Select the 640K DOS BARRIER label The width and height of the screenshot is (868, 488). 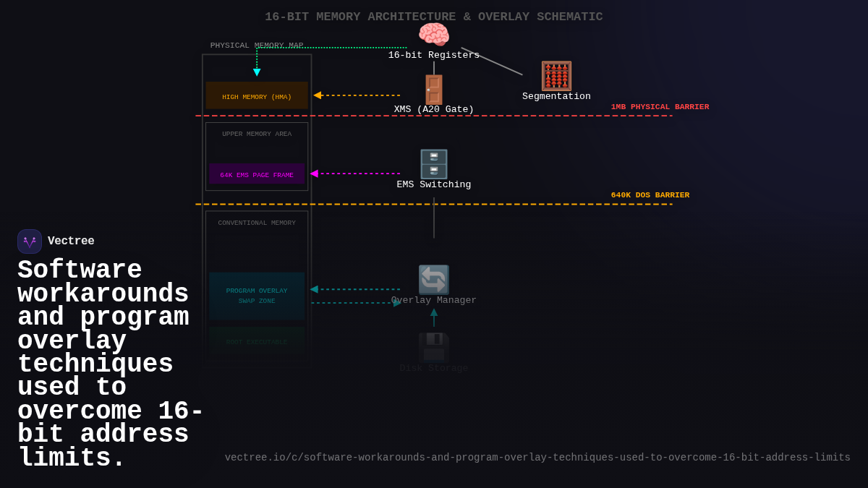click(650, 194)
